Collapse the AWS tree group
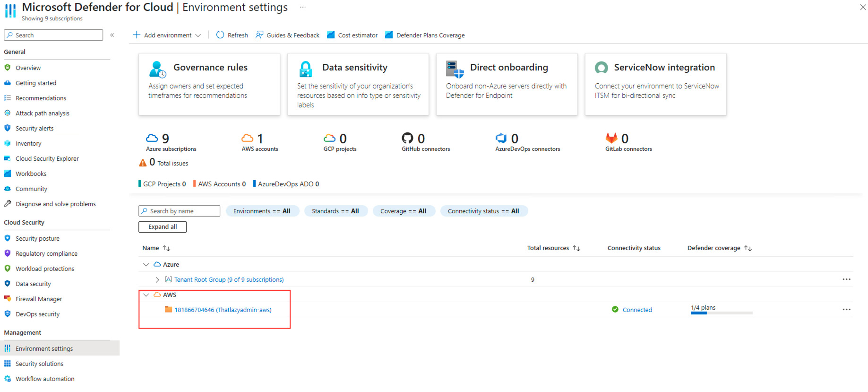 click(x=146, y=295)
